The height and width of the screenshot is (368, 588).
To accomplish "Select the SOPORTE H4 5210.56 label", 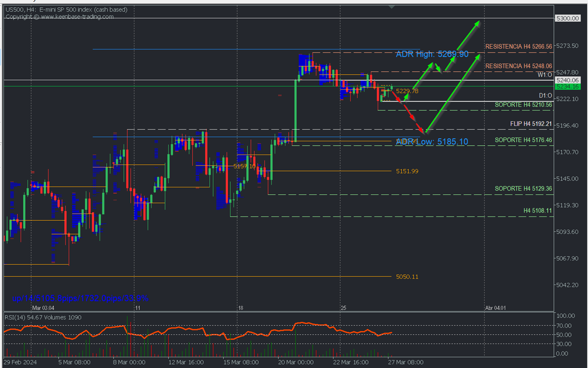I will click(523, 105).
